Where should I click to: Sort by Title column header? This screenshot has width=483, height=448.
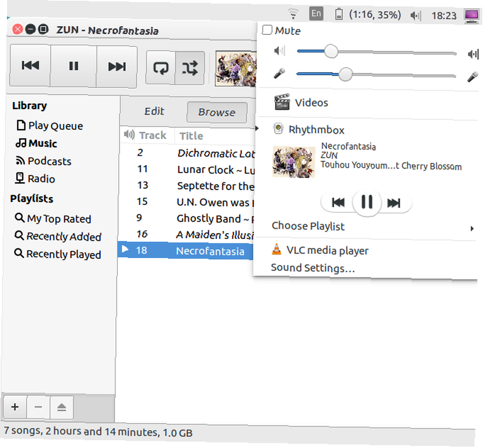(191, 136)
